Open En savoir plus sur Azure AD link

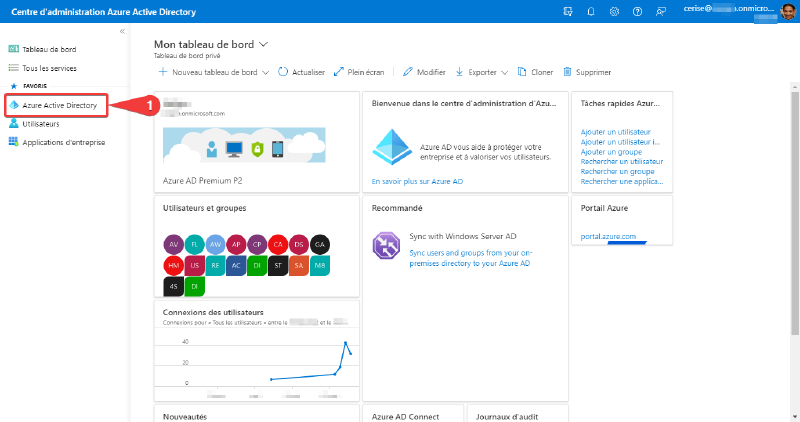click(x=417, y=181)
